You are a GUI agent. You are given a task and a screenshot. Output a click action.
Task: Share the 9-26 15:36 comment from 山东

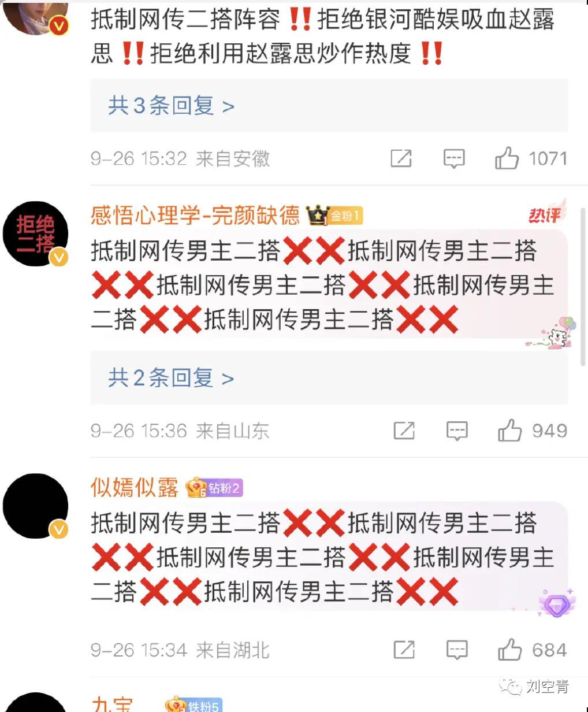(404, 431)
